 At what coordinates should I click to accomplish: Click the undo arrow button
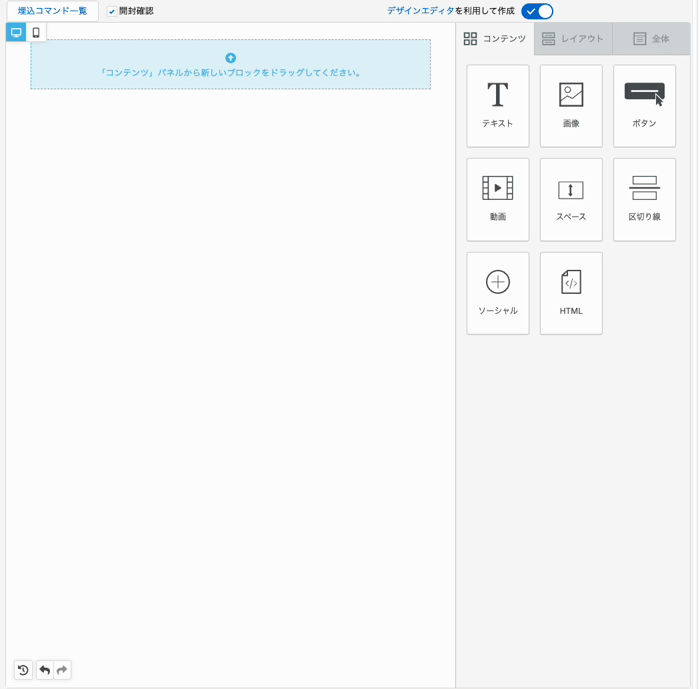[44, 670]
